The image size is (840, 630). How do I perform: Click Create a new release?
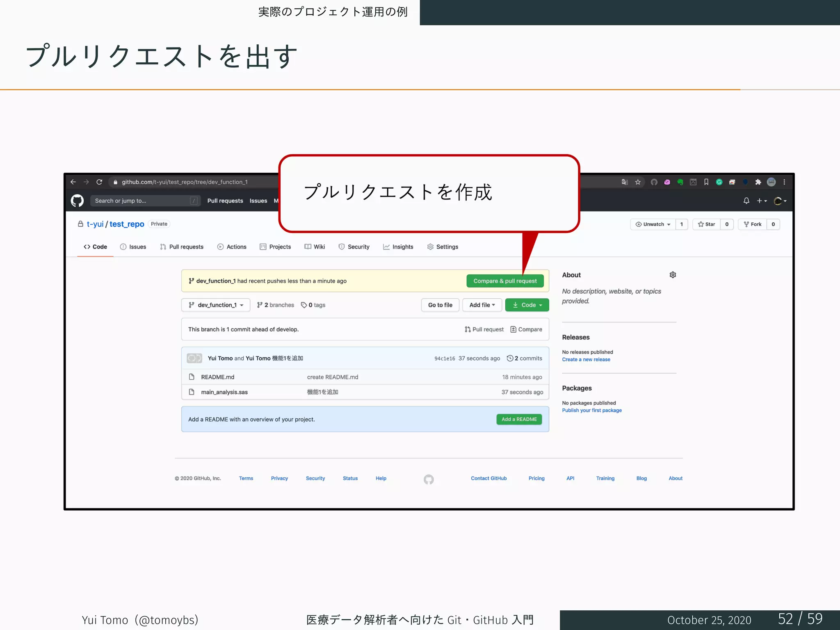586,359
